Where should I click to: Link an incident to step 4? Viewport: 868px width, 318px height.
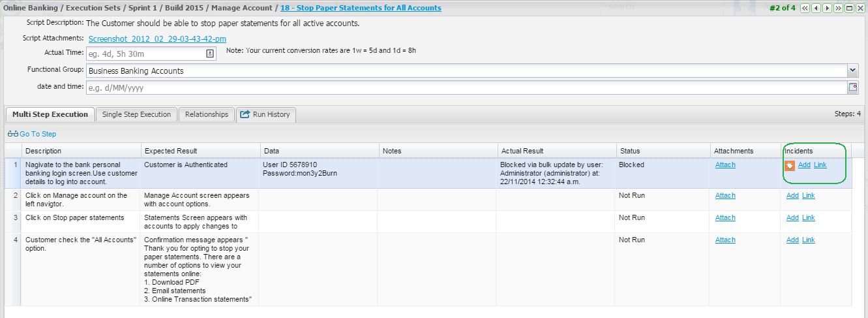click(809, 240)
